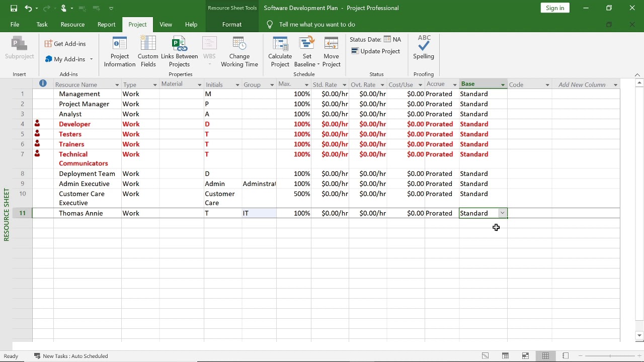Open Links Between Projects
Screen dimensions: 644x362
click(179, 52)
